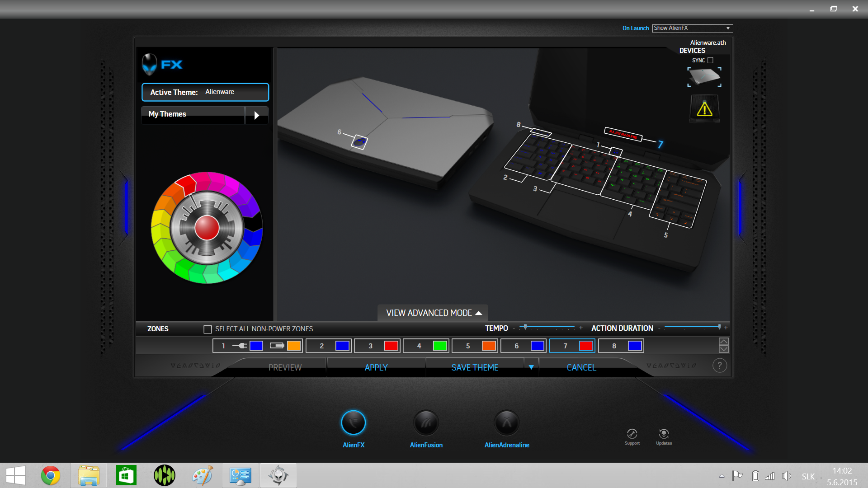Open the Support icon
The width and height of the screenshot is (868, 488).
click(632, 434)
